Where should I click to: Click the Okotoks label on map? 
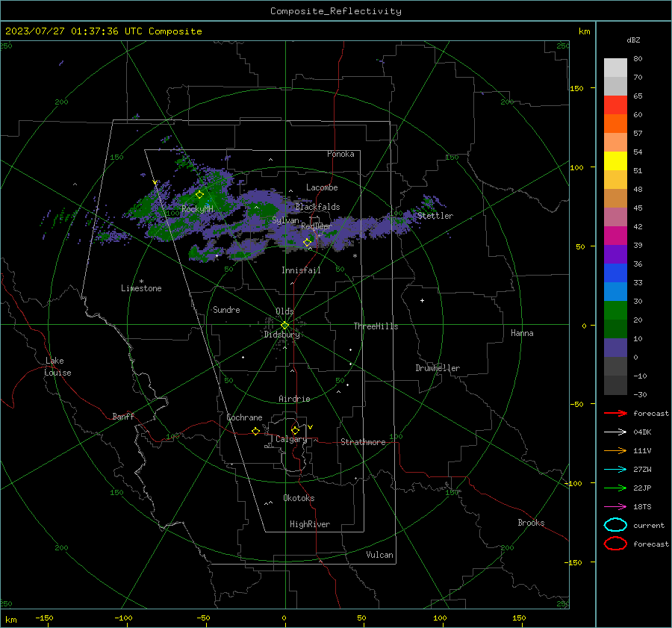[x=299, y=498]
